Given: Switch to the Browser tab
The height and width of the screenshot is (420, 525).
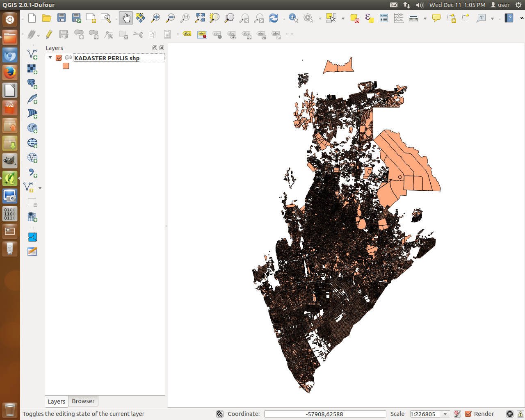Looking at the screenshot, I should (83, 402).
